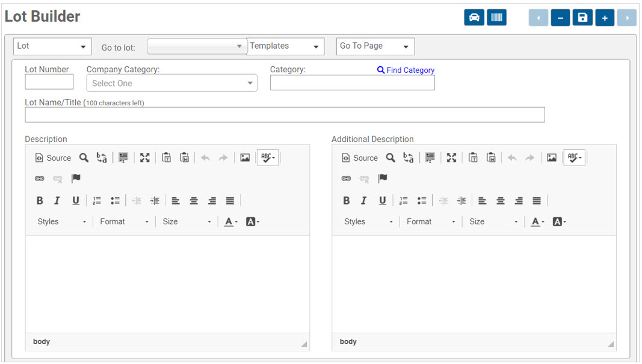Open the Go To Page dropdown
Viewport: 642px width, 364px height.
(375, 46)
